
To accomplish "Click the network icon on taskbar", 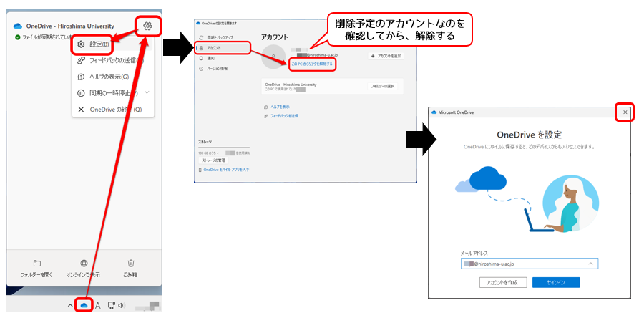I will click(111, 305).
